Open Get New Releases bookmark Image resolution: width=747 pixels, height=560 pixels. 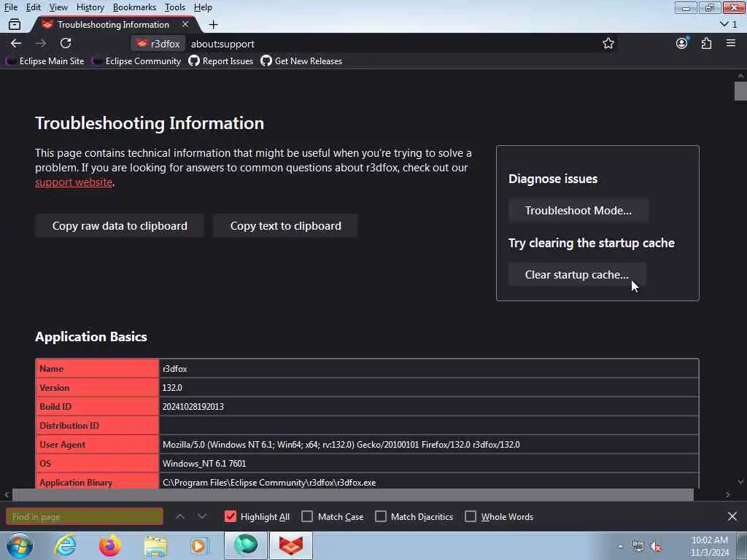pos(301,61)
